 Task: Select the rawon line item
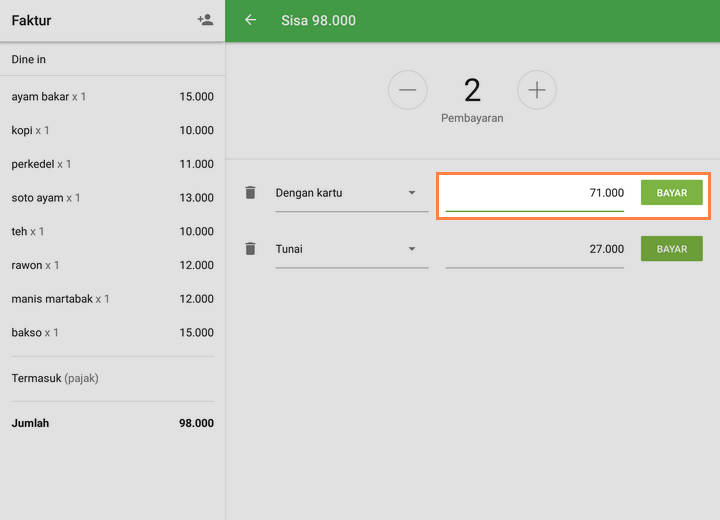pos(112,265)
